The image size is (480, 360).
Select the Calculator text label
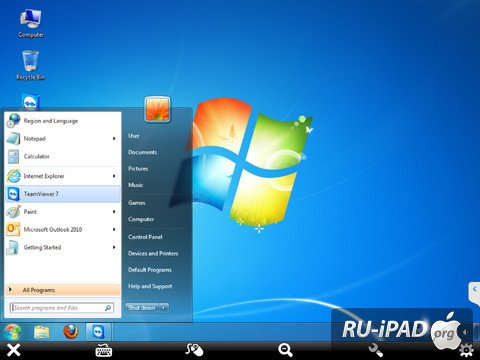tap(37, 156)
